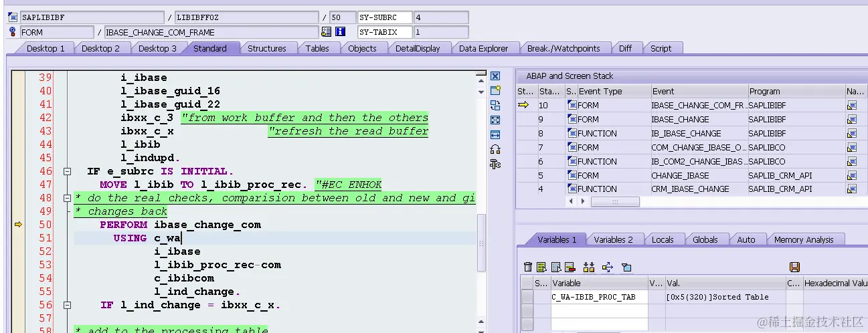Open the Break./Watchpoints tab
This screenshot has width=868, height=333.
click(x=563, y=48)
